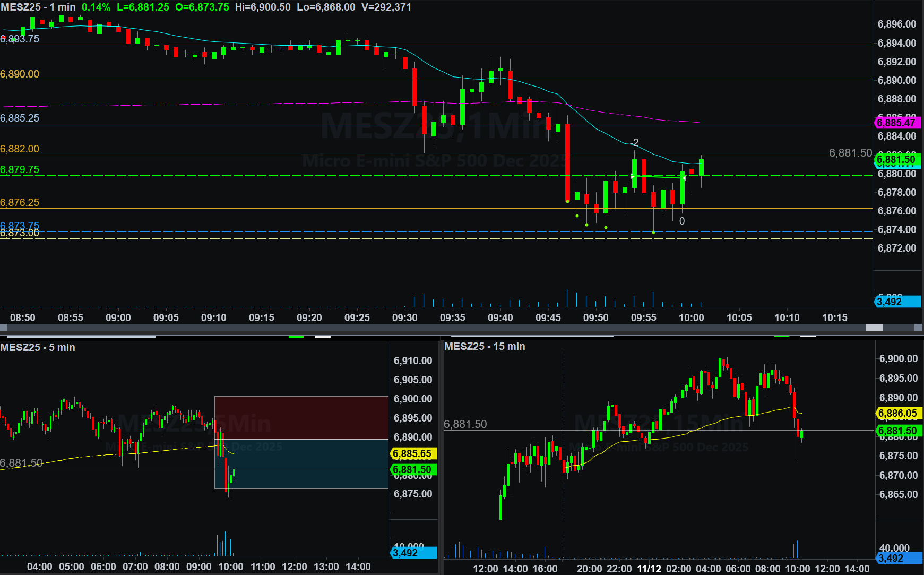Select the MESZ25 - 5 min chart title
This screenshot has width=924, height=575.
(x=38, y=347)
